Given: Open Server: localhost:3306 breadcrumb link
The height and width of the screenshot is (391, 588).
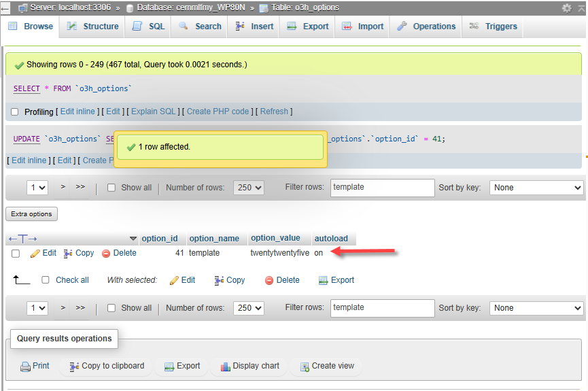Looking at the screenshot, I should (71, 7).
